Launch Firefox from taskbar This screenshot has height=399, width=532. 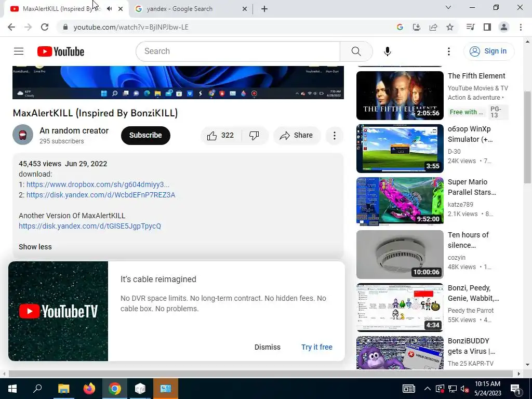tap(89, 389)
